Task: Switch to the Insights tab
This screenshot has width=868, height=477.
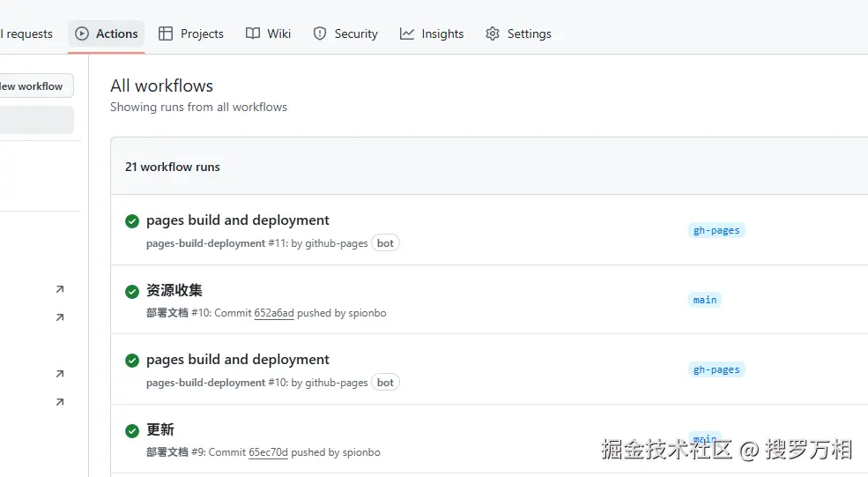Action: point(432,34)
